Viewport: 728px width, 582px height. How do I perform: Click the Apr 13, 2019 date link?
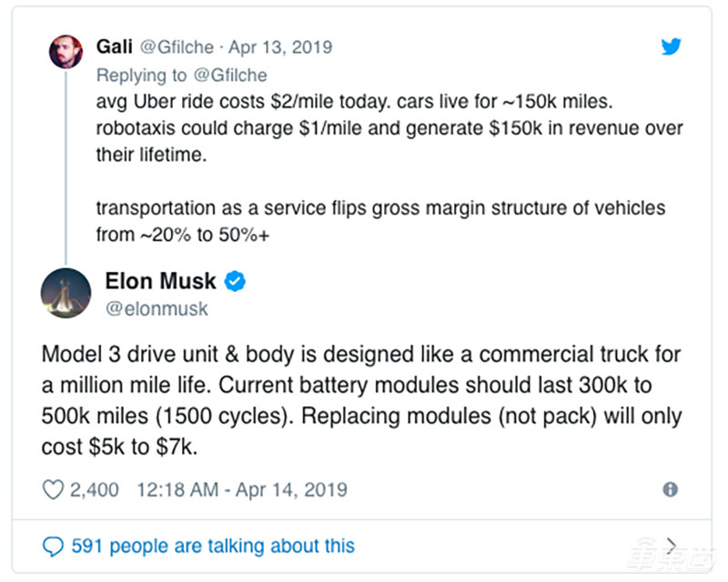tap(280, 46)
